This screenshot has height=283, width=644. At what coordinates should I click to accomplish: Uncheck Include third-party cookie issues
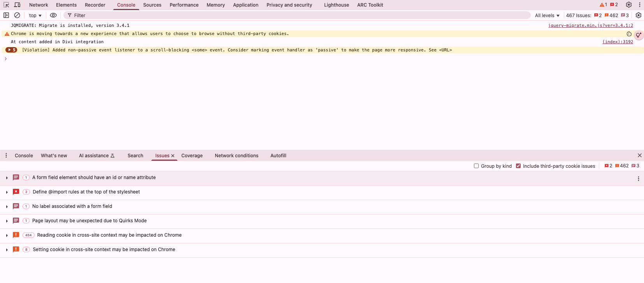[x=518, y=166]
